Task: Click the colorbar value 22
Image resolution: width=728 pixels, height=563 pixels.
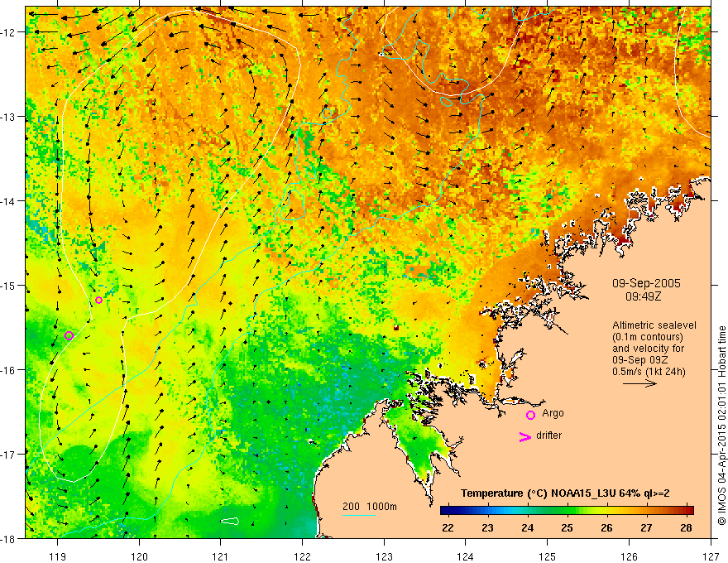Action: [x=448, y=528]
